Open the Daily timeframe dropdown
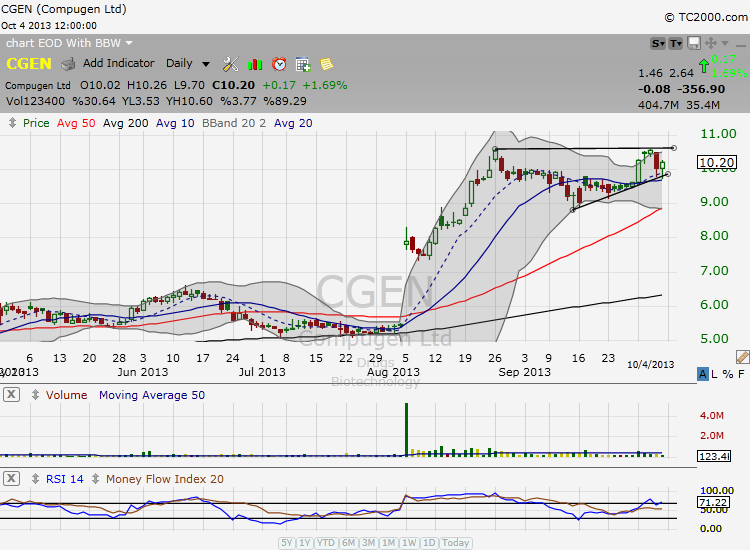This screenshot has width=750, height=550. (188, 63)
